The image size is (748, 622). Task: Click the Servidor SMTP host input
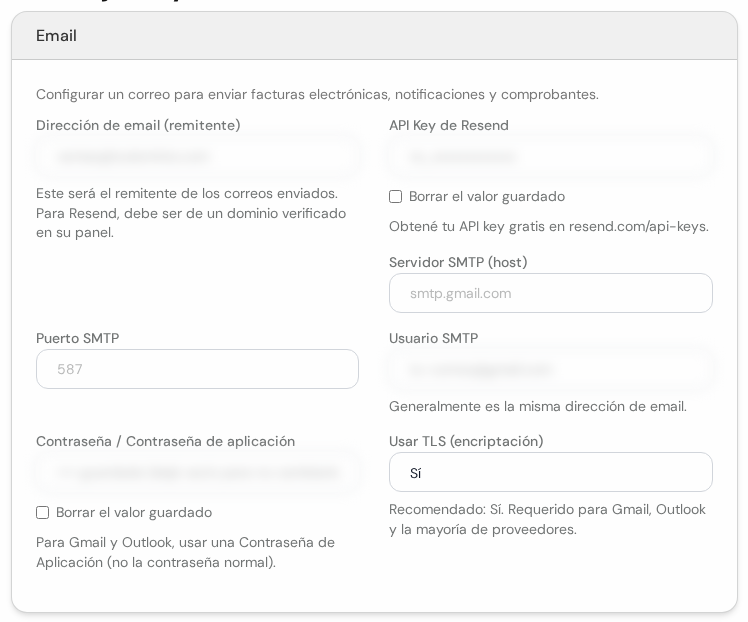tap(551, 293)
